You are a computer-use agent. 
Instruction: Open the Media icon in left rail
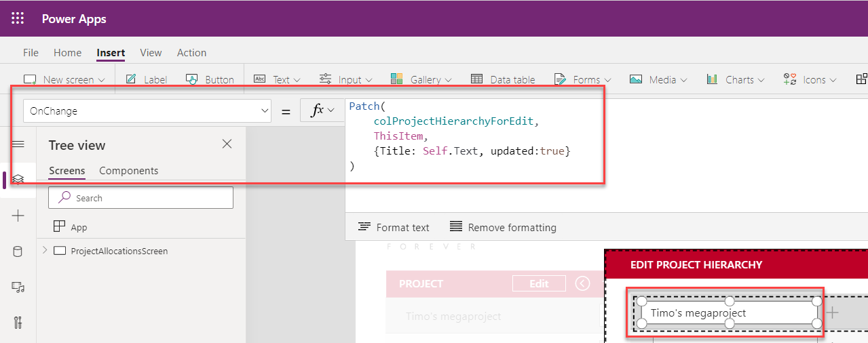pyautogui.click(x=18, y=287)
